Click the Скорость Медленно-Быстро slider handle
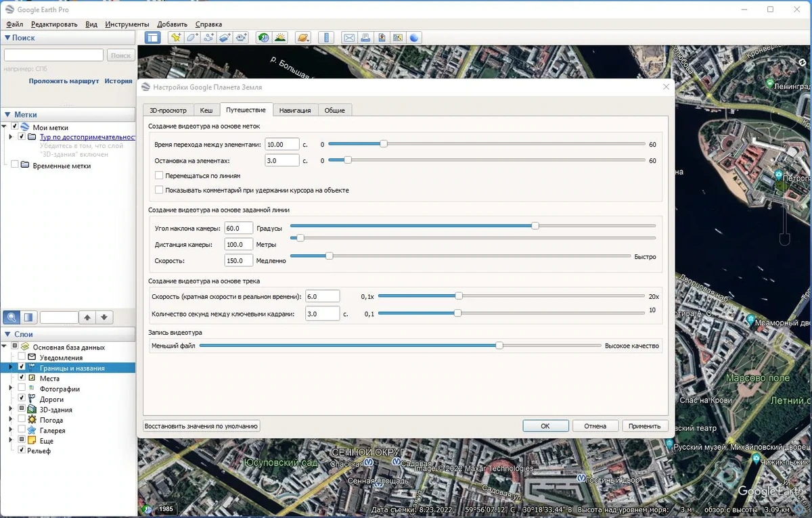The height and width of the screenshot is (518, 812). click(x=330, y=256)
